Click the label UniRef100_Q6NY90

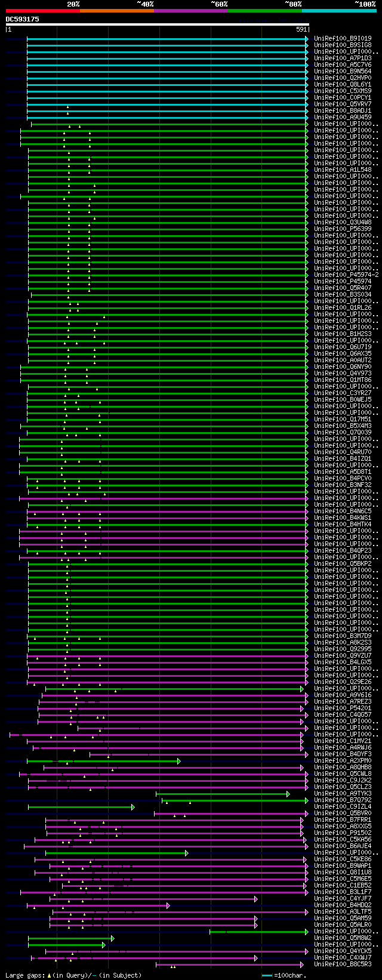coord(343,366)
